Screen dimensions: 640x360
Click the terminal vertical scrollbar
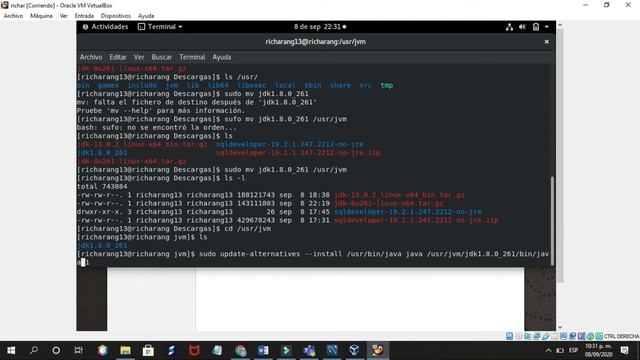click(x=552, y=220)
